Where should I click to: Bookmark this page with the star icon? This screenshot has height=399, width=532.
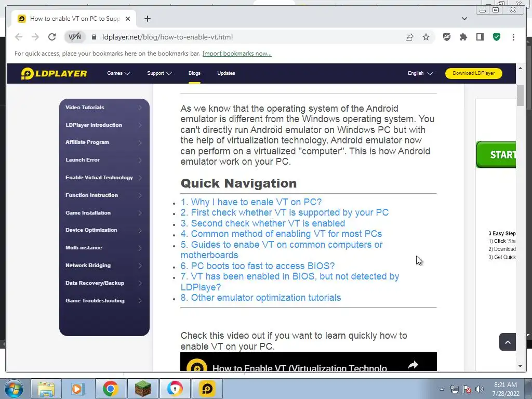click(x=426, y=37)
